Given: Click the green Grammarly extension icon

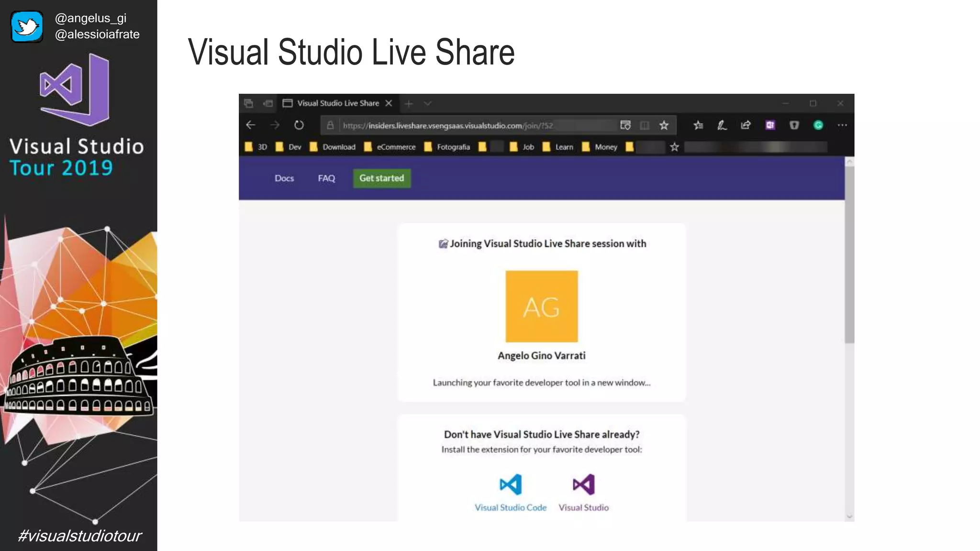Looking at the screenshot, I should [818, 125].
